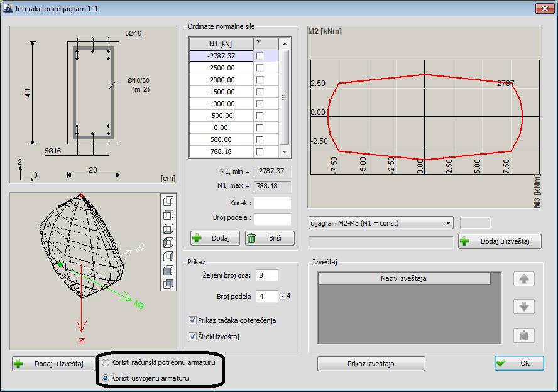Click the application icon in the title bar

(x=8, y=8)
